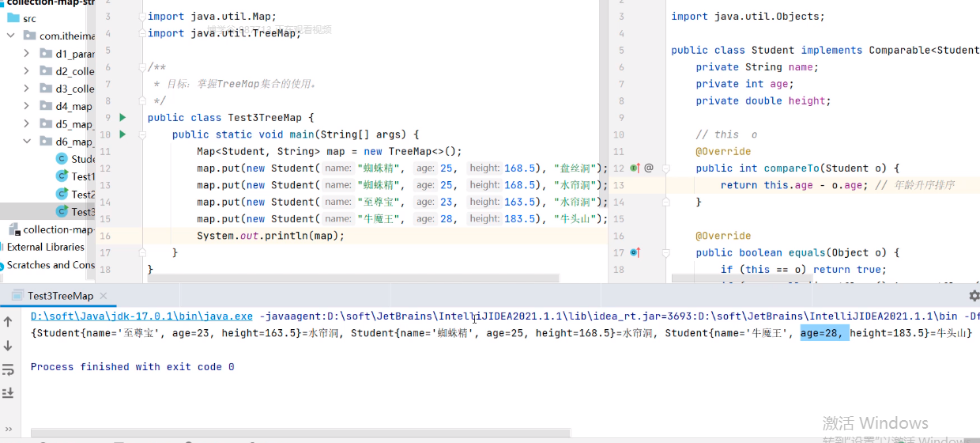Open the java.exe path link in console
This screenshot has height=443, width=980.
(x=141, y=316)
